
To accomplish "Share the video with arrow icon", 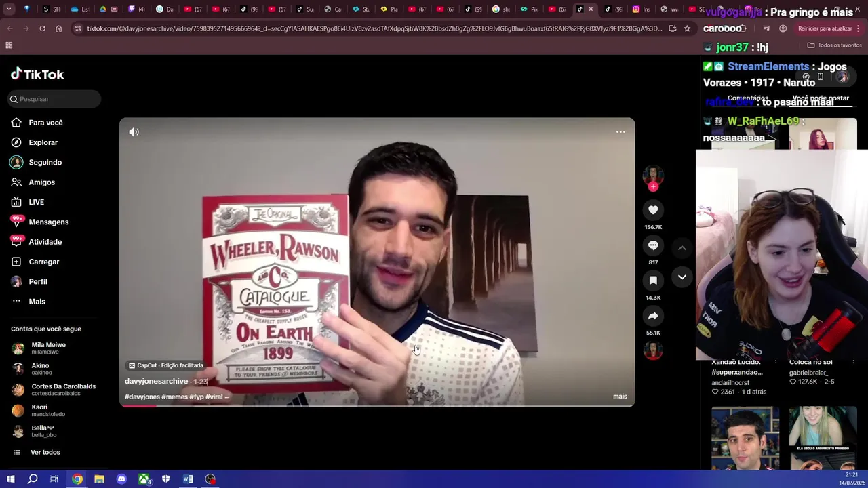I will pyautogui.click(x=653, y=316).
